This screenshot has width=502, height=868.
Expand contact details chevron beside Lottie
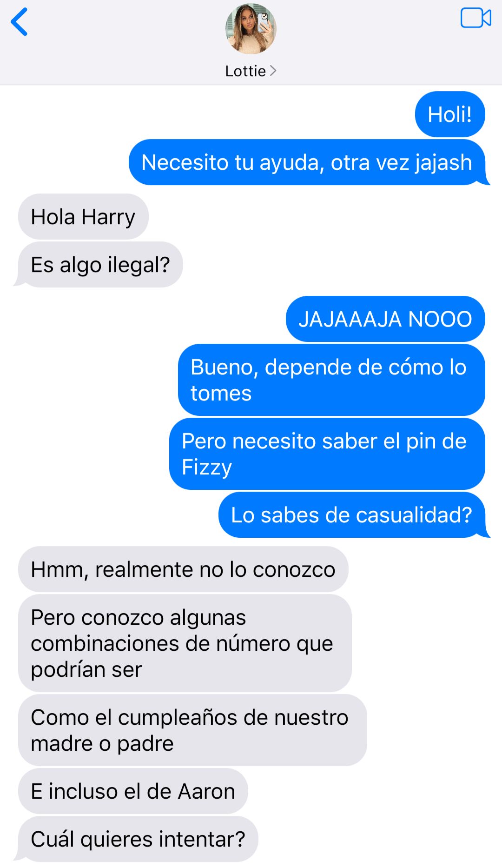click(x=273, y=71)
